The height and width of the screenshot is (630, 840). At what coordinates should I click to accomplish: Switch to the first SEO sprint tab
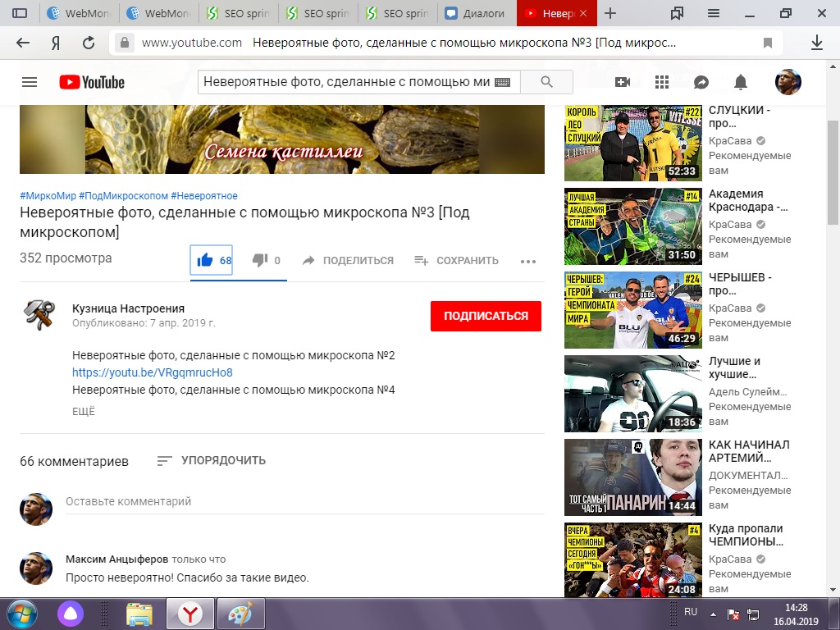coord(238,13)
